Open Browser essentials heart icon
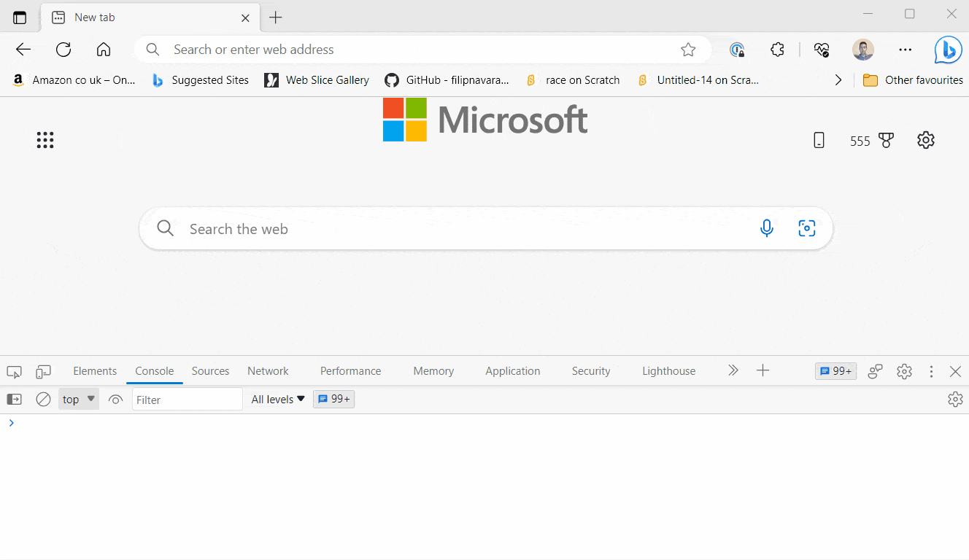The width and height of the screenshot is (969, 560). [x=822, y=50]
